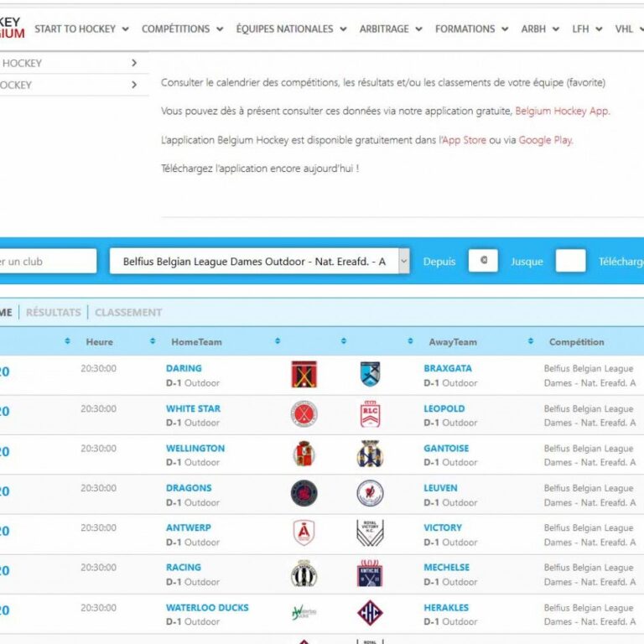This screenshot has width=644, height=644.
Task: Open the GANTOISE team link
Action: [446, 448]
